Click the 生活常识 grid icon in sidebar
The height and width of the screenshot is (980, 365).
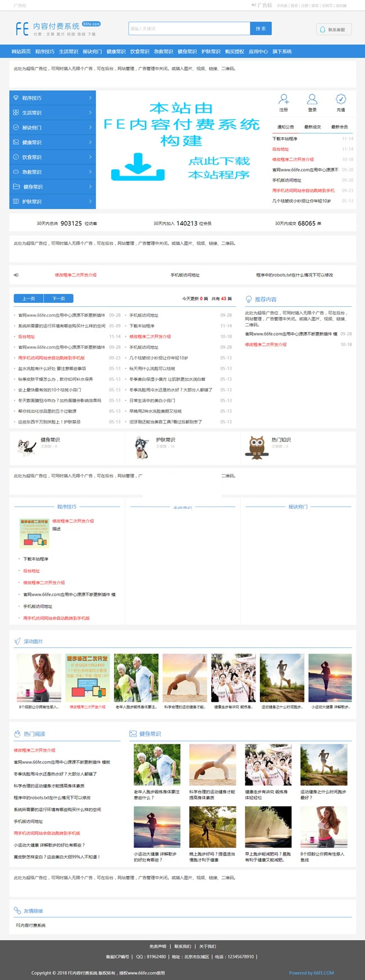16,112
